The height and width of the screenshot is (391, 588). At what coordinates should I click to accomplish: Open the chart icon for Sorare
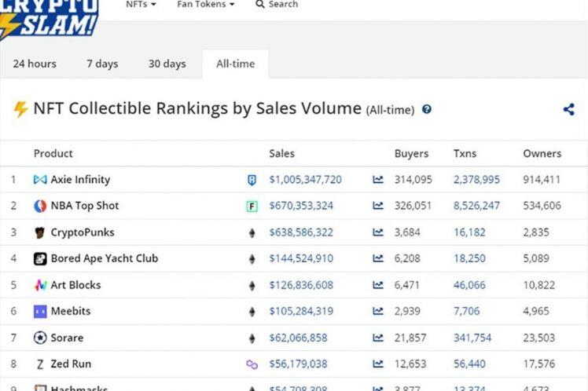tap(378, 338)
